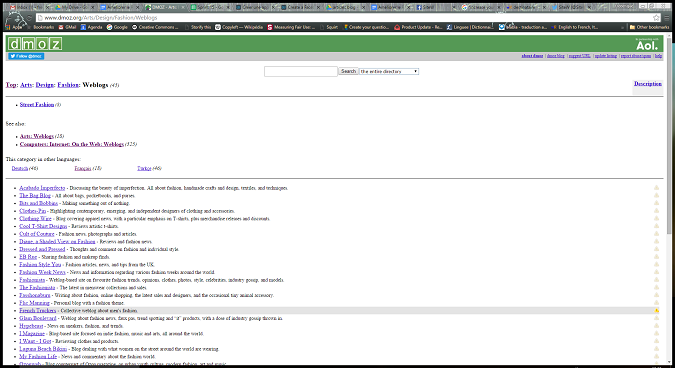Open the Description link

[x=647, y=83]
